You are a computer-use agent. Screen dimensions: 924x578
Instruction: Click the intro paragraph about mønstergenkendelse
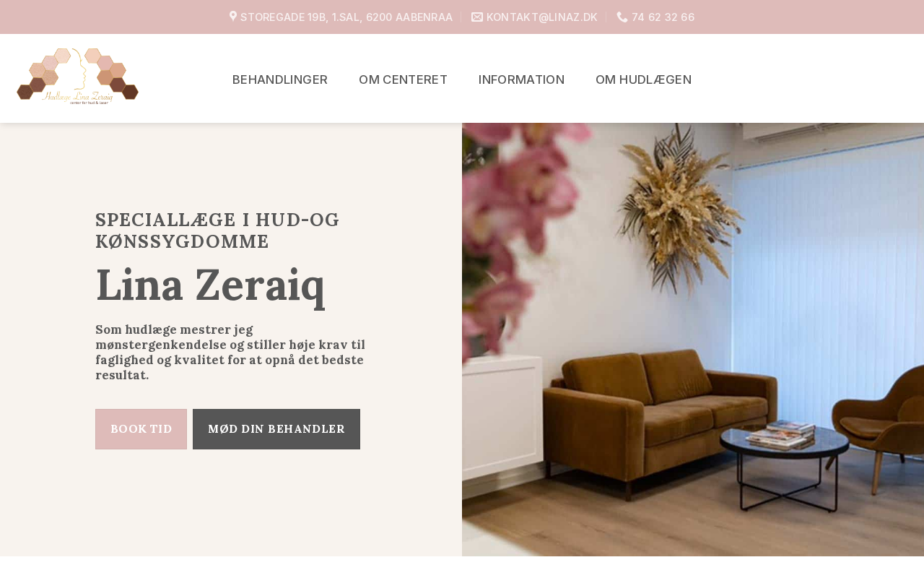pyautogui.click(x=230, y=352)
